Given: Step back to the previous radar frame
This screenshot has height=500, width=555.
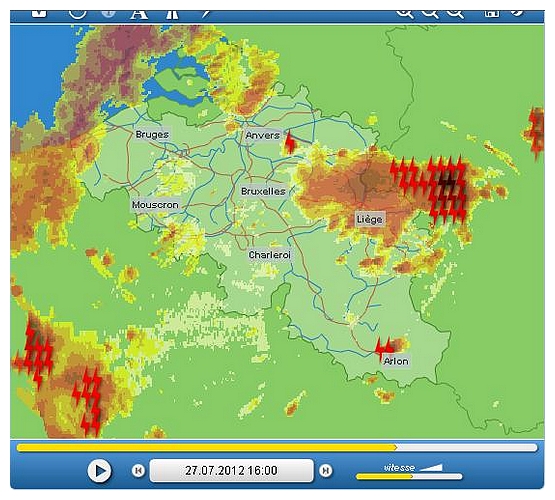Looking at the screenshot, I should 138,471.
